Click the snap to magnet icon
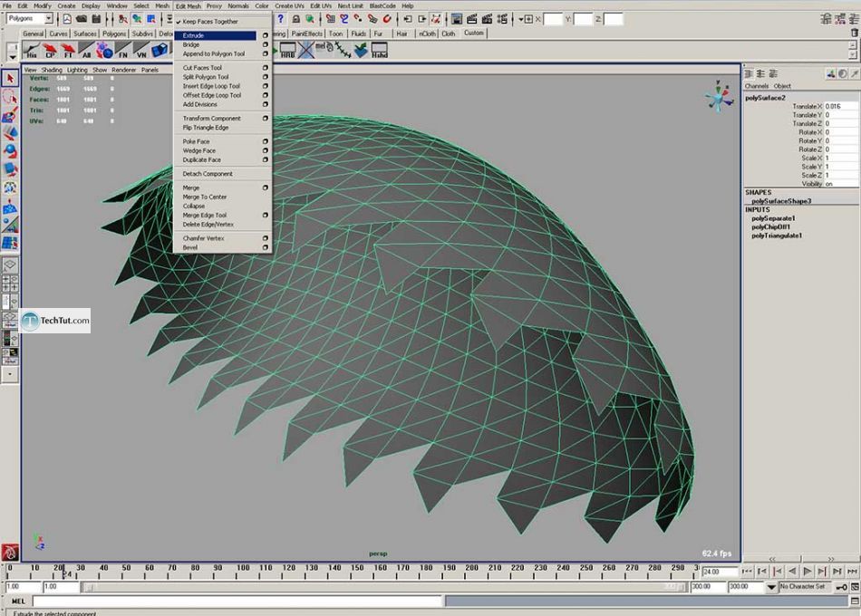Viewport: 861px width, 616px height. [x=387, y=19]
